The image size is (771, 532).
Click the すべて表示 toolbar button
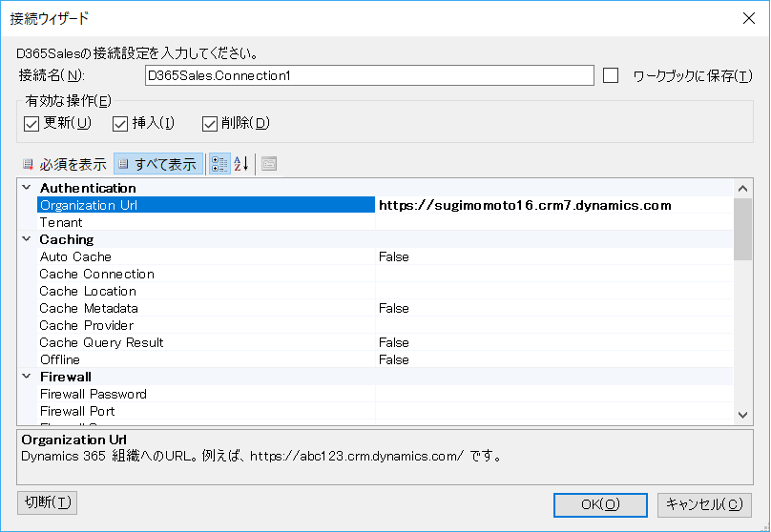158,164
